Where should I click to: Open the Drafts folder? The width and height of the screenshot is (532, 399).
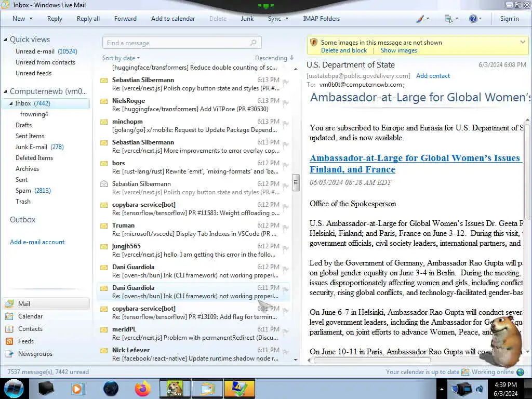pyautogui.click(x=23, y=125)
